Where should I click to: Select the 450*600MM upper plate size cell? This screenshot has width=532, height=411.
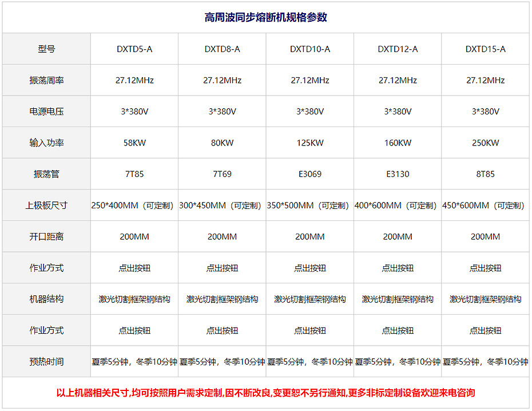pos(485,205)
